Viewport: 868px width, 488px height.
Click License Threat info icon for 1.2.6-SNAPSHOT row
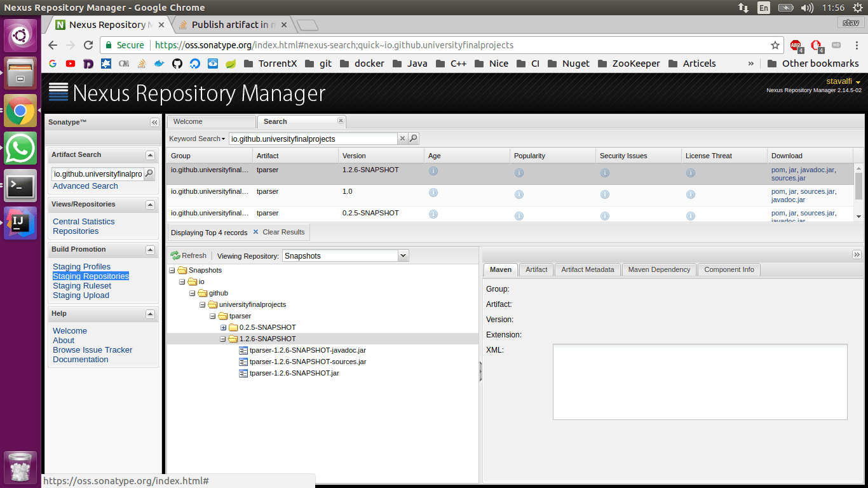click(691, 172)
